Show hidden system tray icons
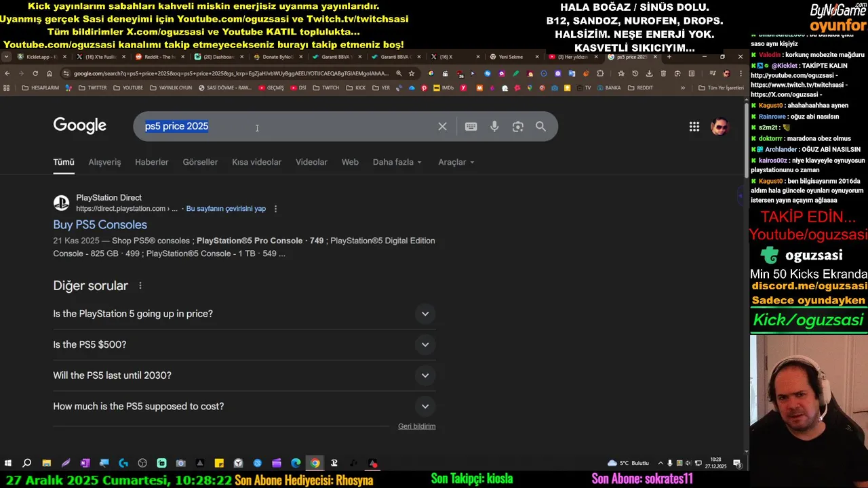The height and width of the screenshot is (488, 868). pos(660,464)
